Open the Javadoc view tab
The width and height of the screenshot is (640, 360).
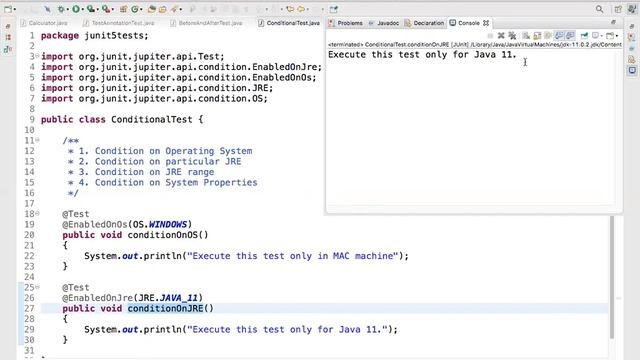[384, 23]
